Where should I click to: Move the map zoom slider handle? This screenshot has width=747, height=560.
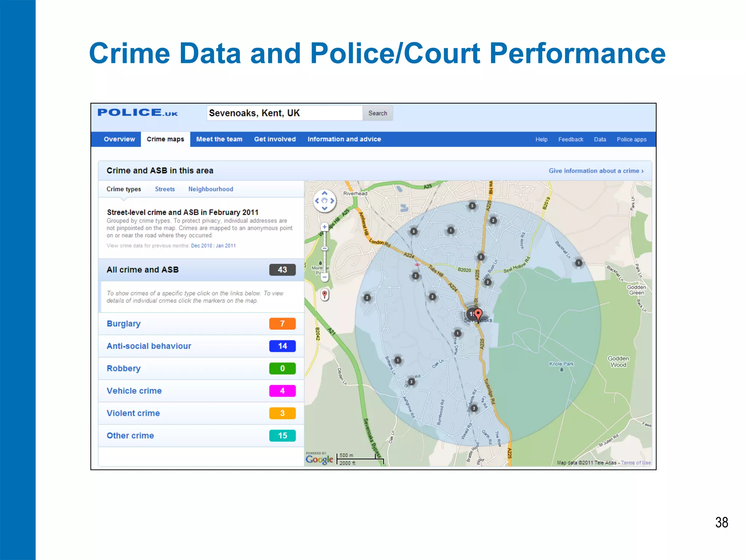tap(324, 249)
